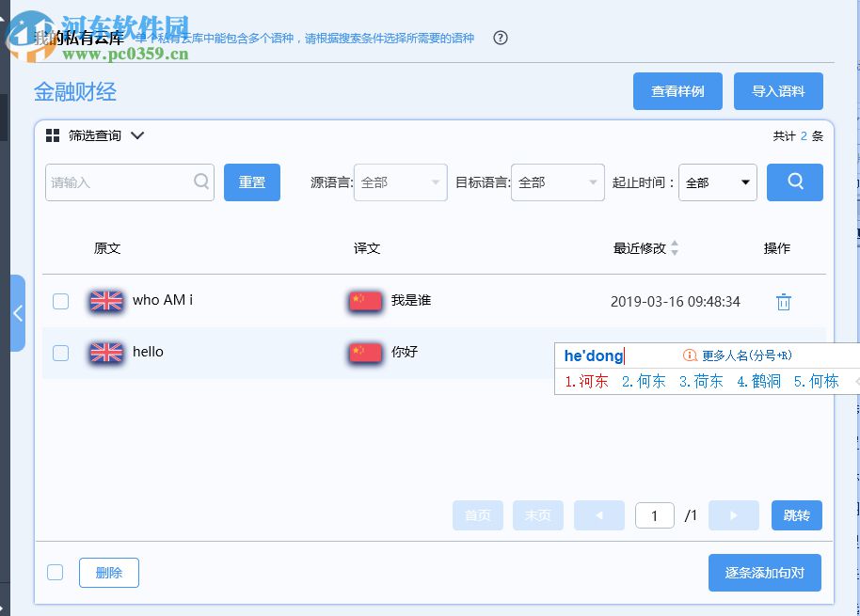Click the page number input field
Viewport: 860px width, 616px height.
pyautogui.click(x=654, y=515)
